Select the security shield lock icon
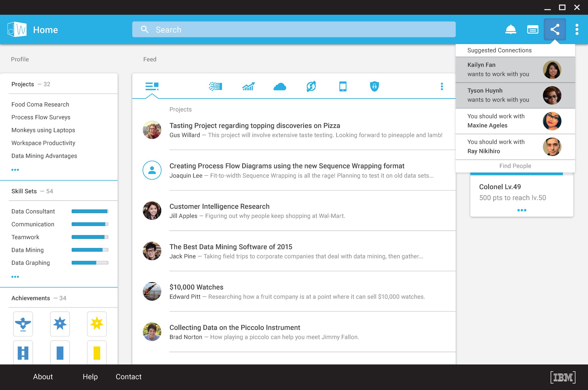The image size is (588, 390). (374, 86)
